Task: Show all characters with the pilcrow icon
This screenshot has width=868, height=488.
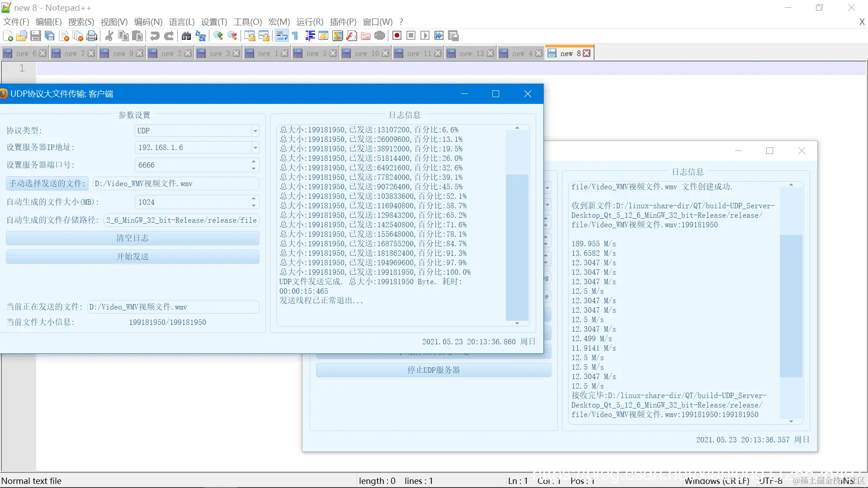Action: coord(295,36)
